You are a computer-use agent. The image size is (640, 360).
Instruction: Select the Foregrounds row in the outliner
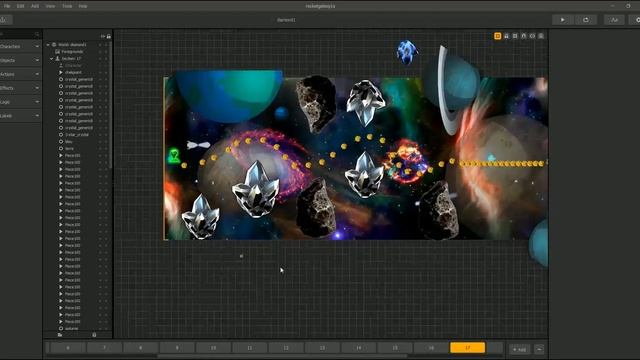pos(78,52)
